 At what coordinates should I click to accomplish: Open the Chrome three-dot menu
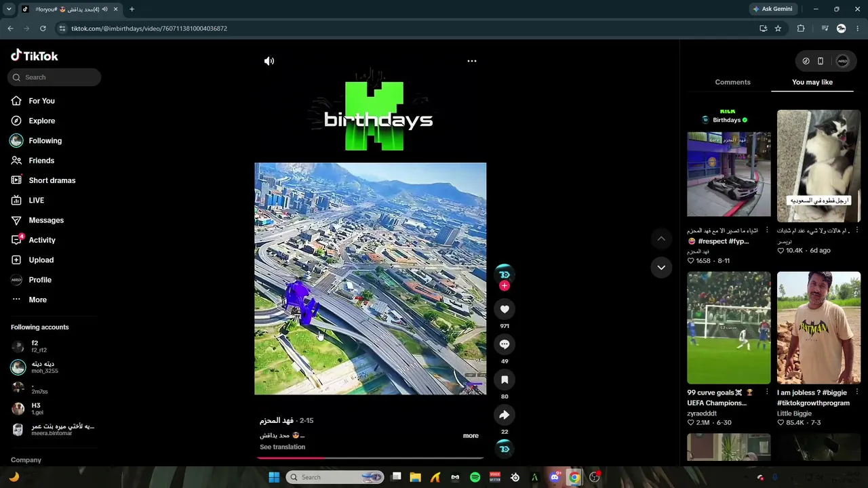coord(859,28)
